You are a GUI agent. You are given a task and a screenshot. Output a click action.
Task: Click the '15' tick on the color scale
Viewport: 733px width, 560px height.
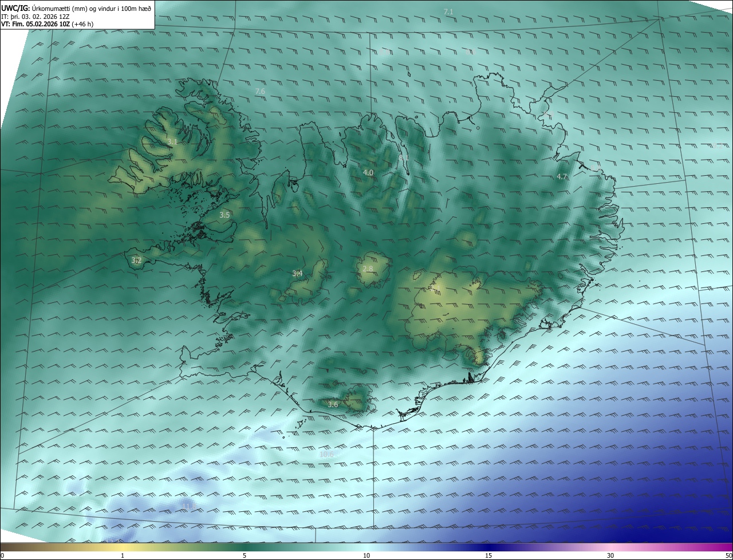[x=488, y=555]
